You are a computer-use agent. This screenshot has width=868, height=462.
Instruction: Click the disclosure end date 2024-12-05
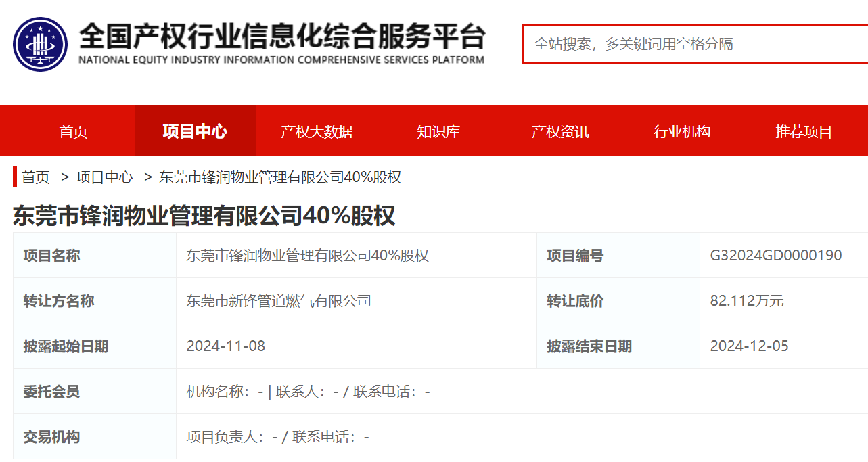click(x=749, y=346)
